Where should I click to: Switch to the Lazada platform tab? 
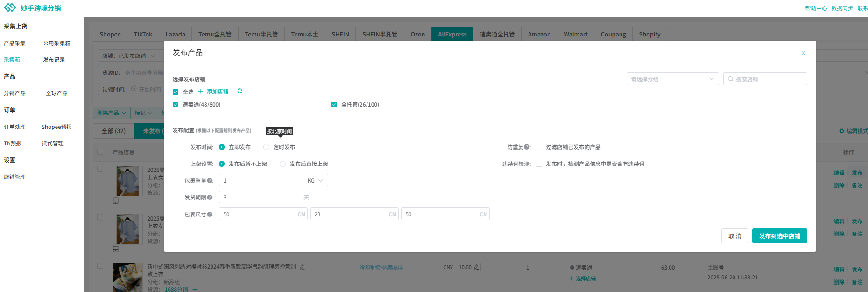(175, 34)
